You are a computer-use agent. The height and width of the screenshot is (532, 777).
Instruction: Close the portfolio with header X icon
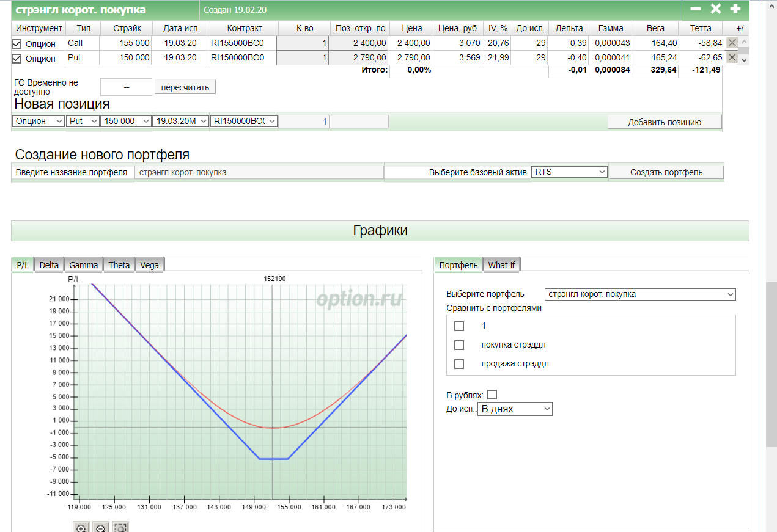click(715, 9)
